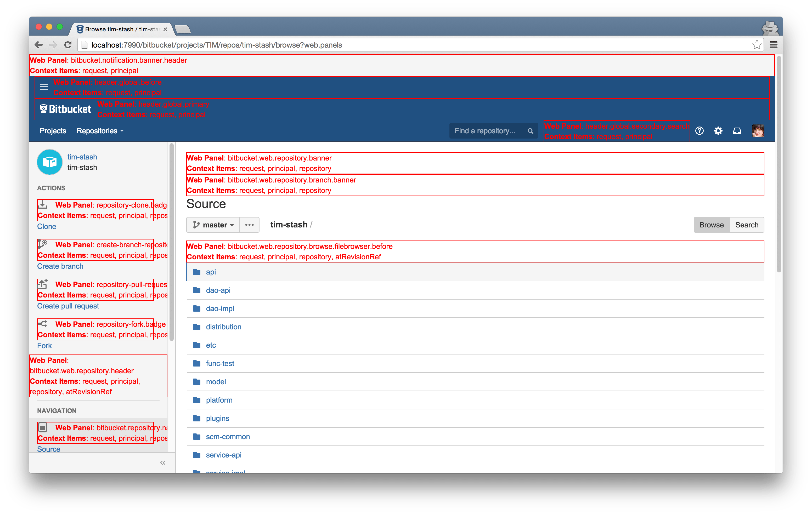Open the dao-api folder link
The width and height of the screenshot is (812, 515).
[x=218, y=290]
